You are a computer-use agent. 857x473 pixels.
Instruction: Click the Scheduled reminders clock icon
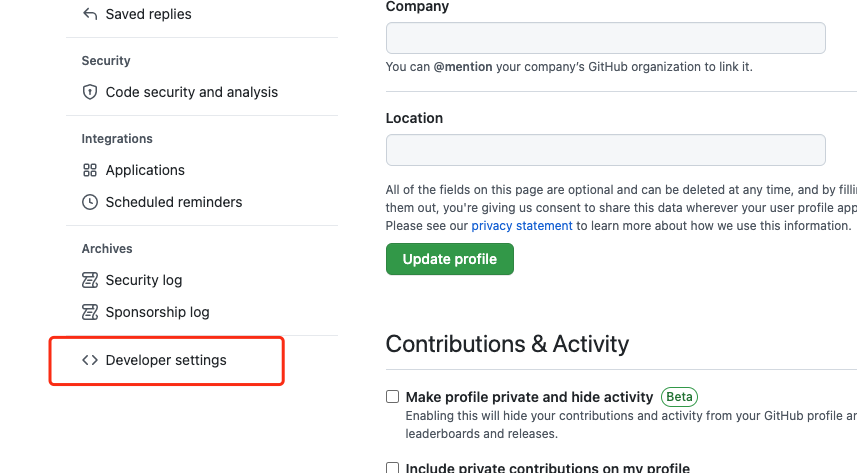coord(90,202)
